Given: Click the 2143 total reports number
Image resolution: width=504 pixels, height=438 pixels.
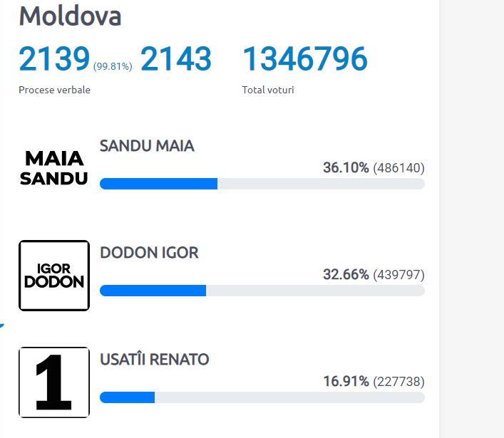Looking at the screenshot, I should pos(176,58).
